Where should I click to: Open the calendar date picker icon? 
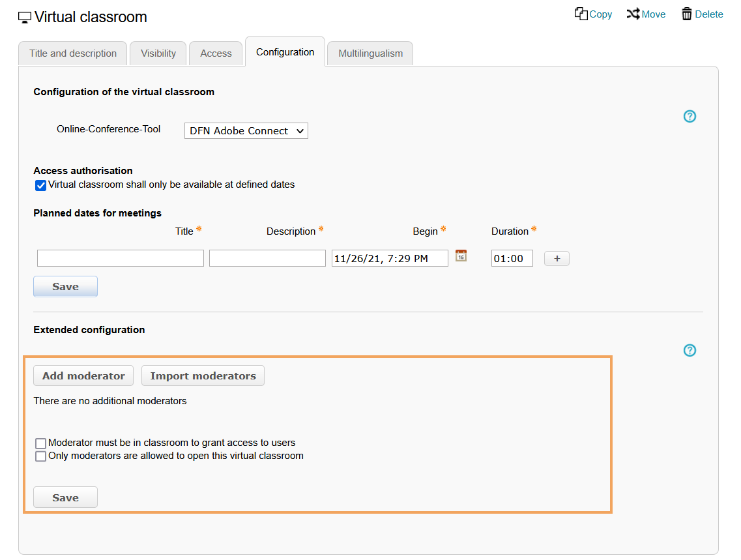tap(461, 256)
